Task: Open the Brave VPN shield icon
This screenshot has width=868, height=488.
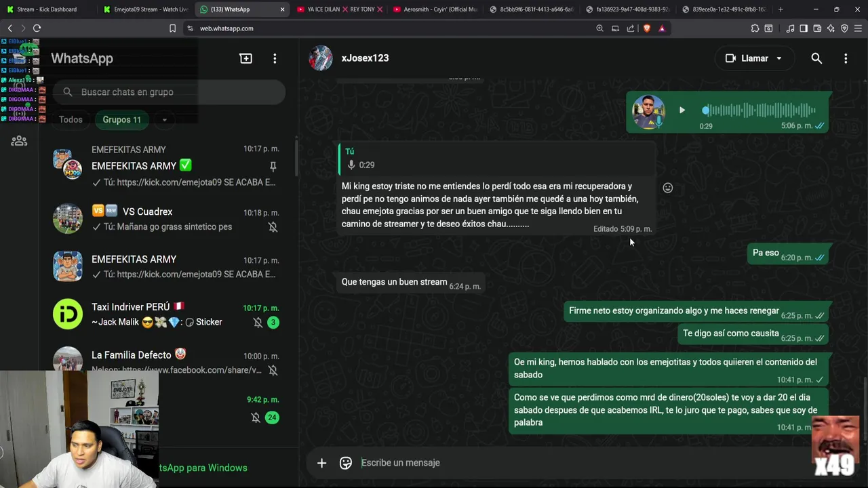Action: 844,28
